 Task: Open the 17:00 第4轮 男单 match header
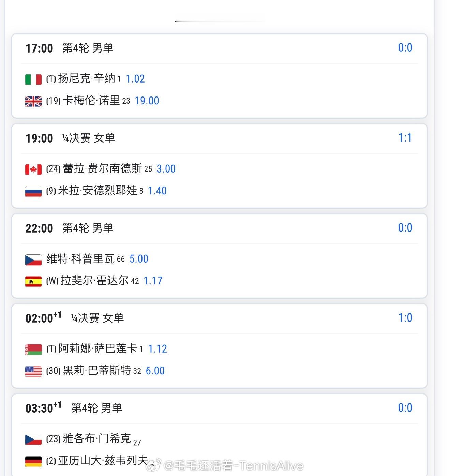70,48
